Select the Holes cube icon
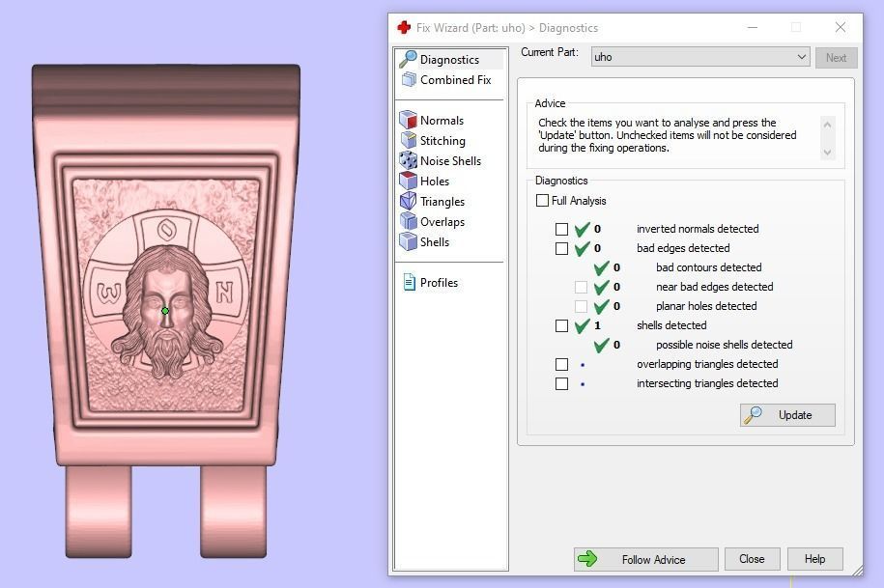 (x=408, y=181)
